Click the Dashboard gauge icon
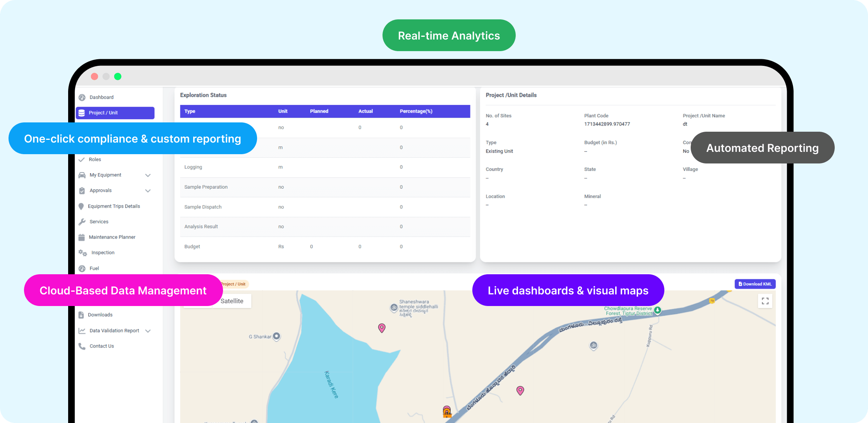 [x=82, y=97]
